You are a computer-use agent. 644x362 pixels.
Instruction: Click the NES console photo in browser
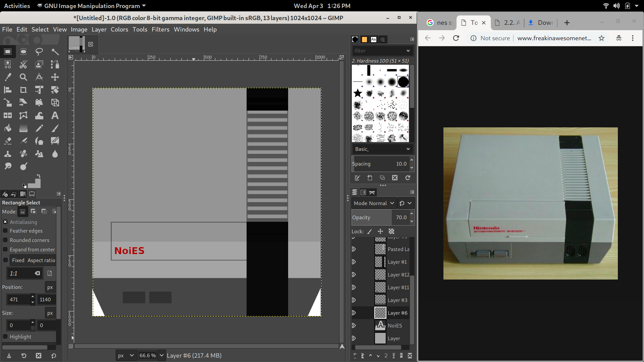coord(530,203)
